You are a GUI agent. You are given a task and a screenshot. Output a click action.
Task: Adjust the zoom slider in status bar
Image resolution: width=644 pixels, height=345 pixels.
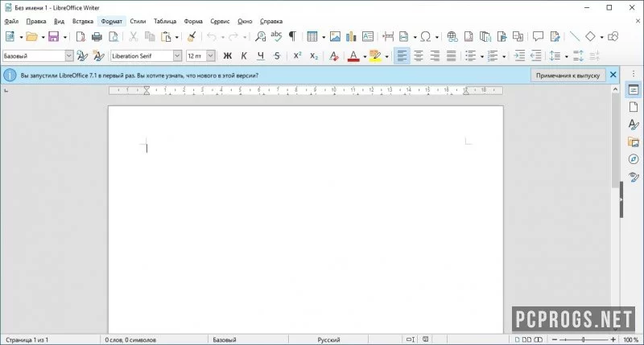(583, 339)
